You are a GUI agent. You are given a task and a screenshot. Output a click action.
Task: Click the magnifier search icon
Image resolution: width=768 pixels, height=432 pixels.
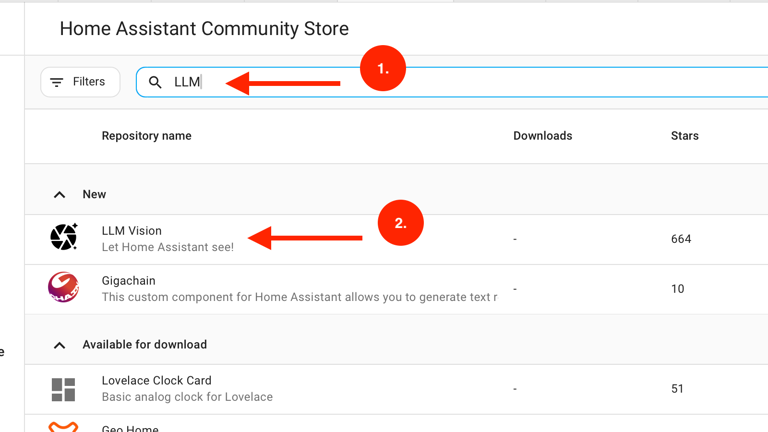pyautogui.click(x=155, y=82)
